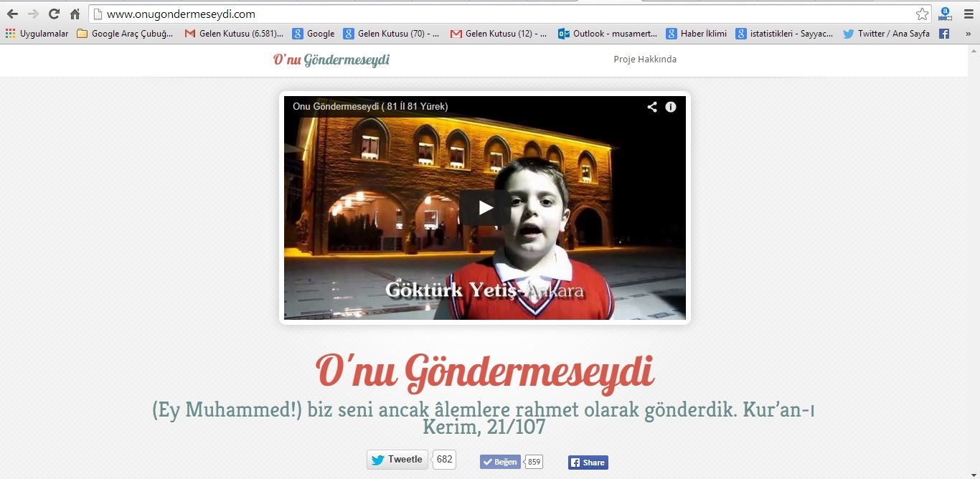Click the browser back arrow

click(x=12, y=14)
